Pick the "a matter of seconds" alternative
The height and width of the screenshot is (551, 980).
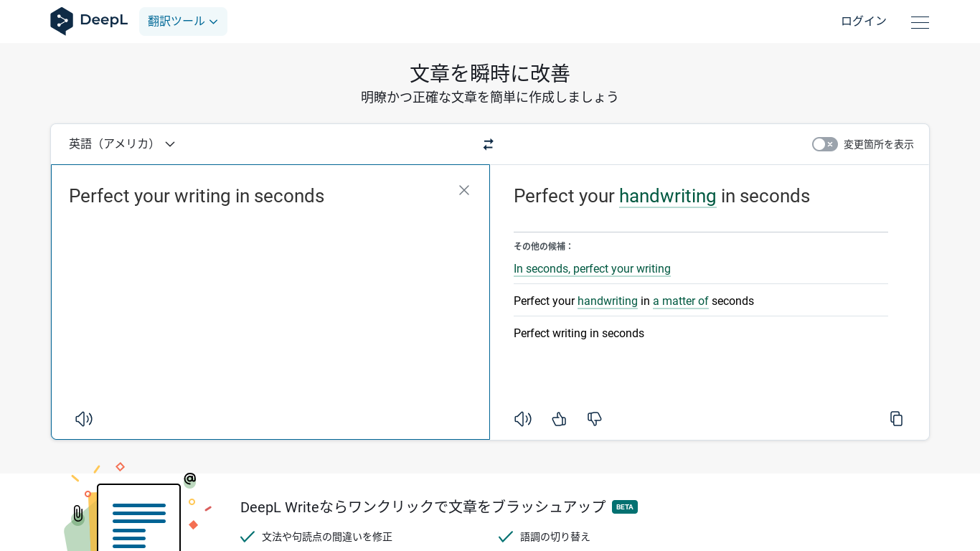[680, 301]
